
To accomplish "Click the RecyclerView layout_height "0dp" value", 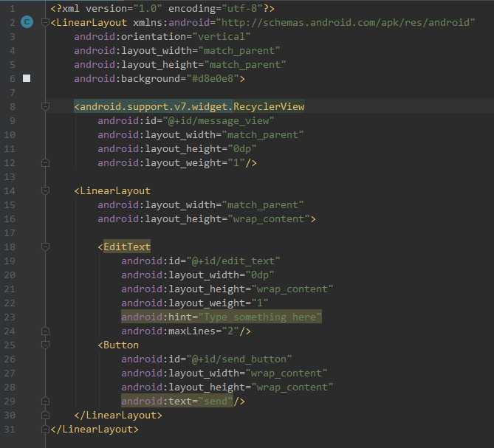I will click(x=242, y=148).
